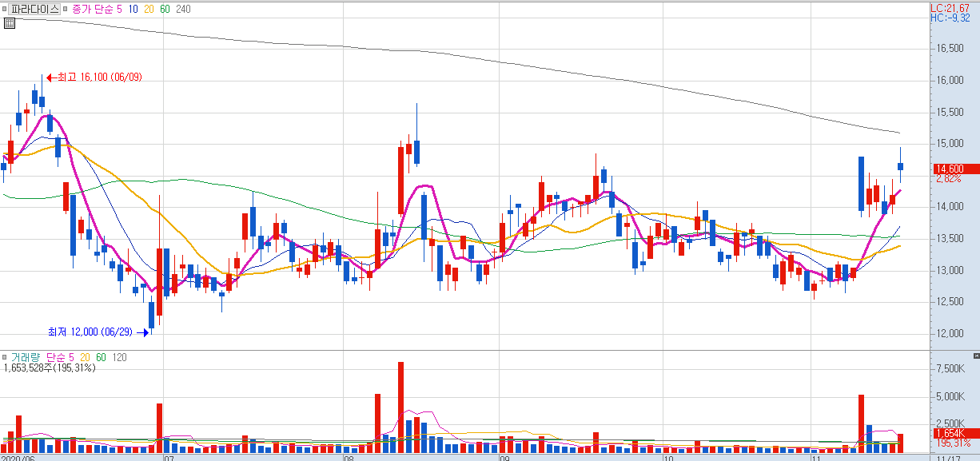Close the volume pane with its X icon
The height and width of the screenshot is (461, 980).
[x=975, y=355]
